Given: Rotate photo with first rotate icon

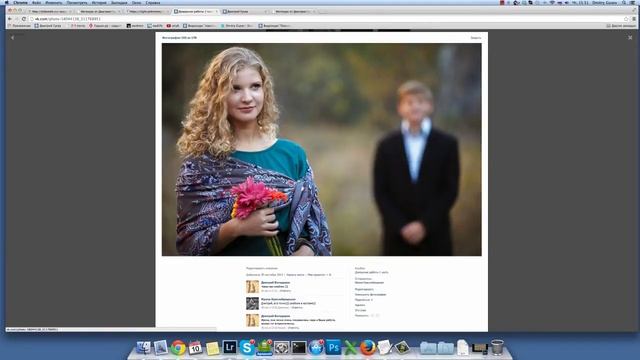Looking at the screenshot, I should [372, 316].
